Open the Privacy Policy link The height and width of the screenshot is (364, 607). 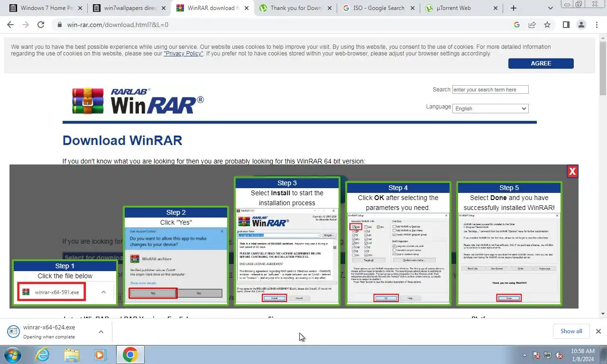pos(184,54)
